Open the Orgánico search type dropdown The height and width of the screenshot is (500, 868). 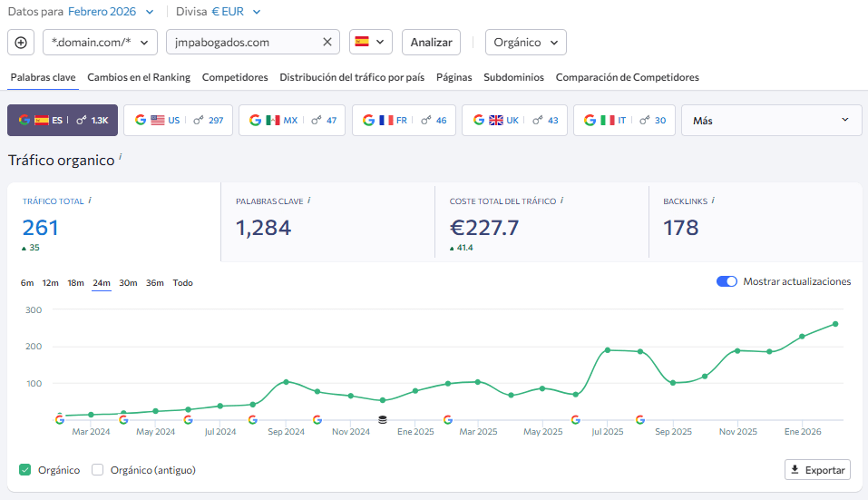point(526,43)
